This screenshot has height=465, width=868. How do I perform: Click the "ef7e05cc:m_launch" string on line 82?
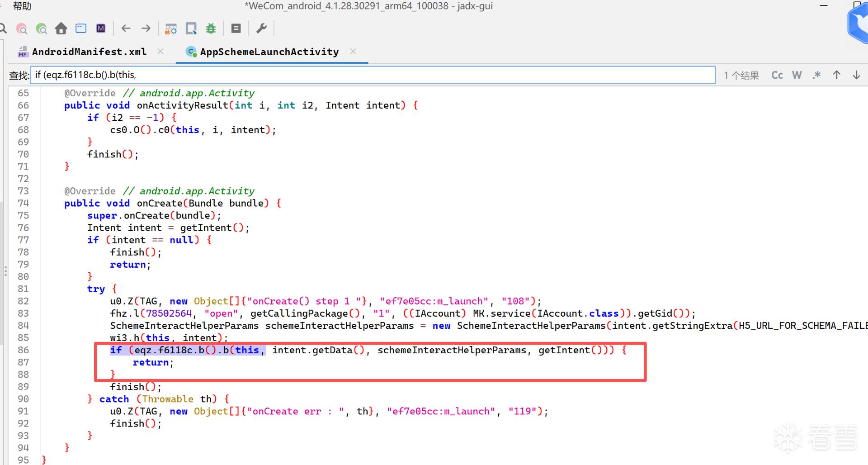tap(434, 301)
